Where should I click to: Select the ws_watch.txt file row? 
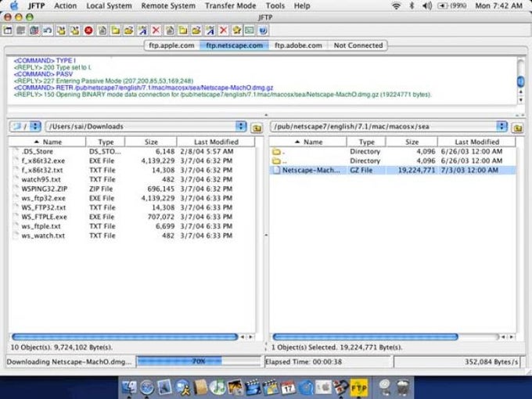tap(131, 235)
